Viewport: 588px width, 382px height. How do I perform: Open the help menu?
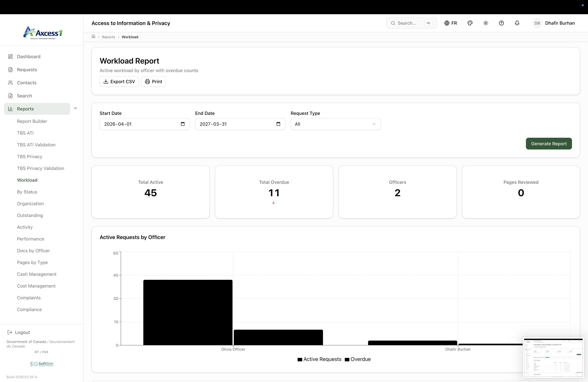pyautogui.click(x=501, y=23)
